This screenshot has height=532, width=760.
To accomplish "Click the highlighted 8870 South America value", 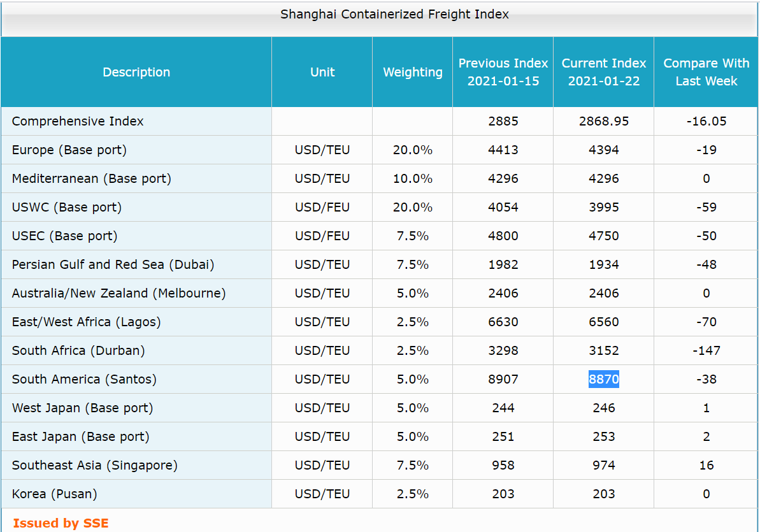I will point(603,379).
